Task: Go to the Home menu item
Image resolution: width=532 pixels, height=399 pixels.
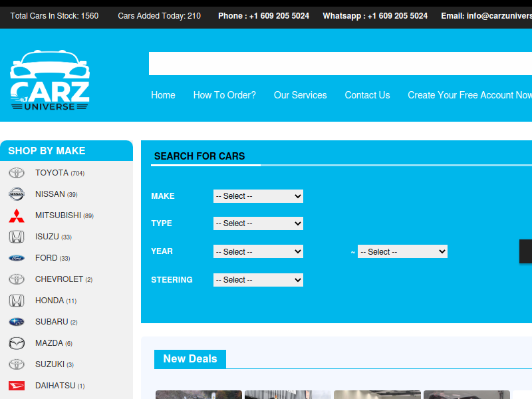Action: 163,95
